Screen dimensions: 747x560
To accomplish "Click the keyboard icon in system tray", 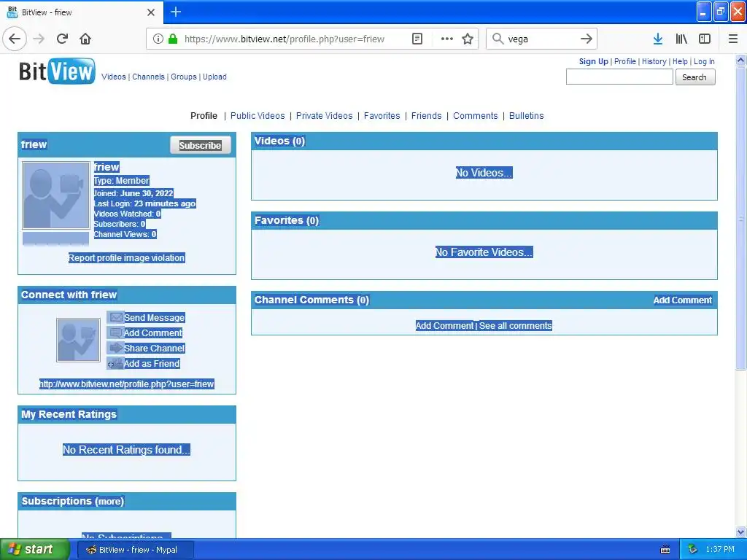I will click(665, 550).
